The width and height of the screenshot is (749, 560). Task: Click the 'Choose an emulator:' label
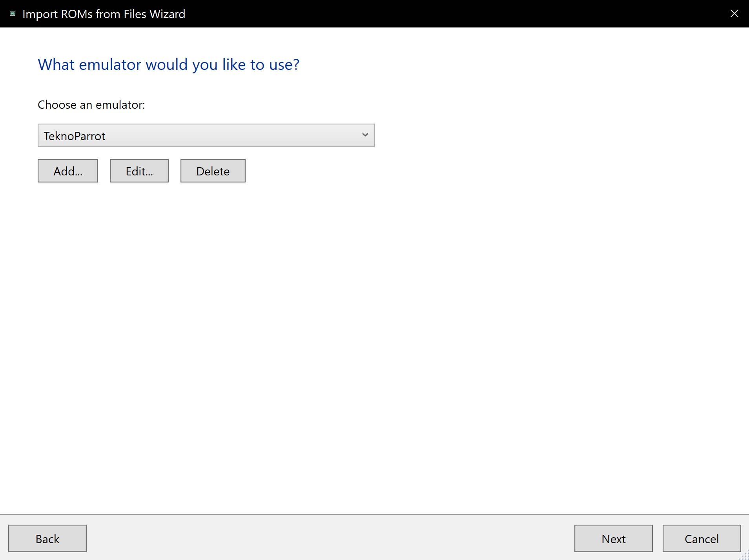pos(91,105)
